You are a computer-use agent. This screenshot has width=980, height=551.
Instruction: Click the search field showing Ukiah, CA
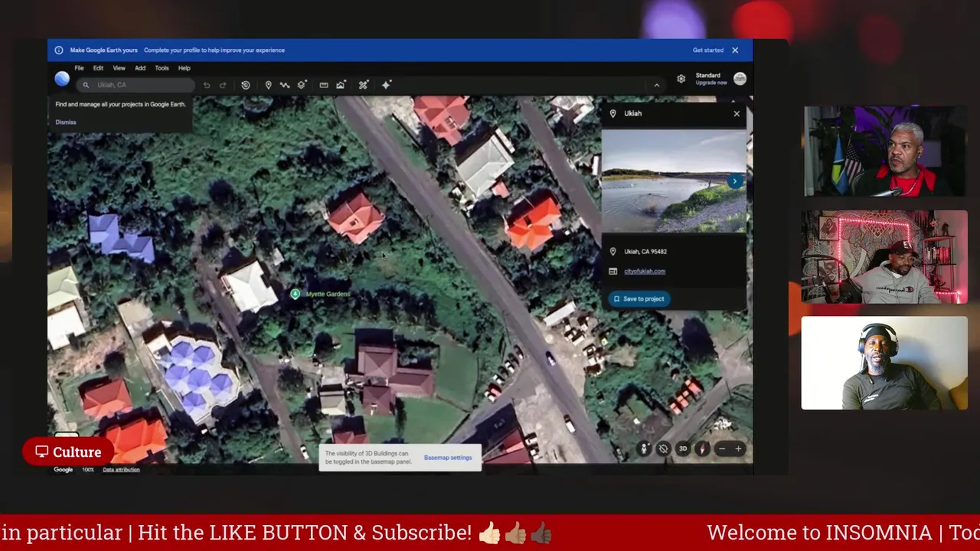point(136,85)
